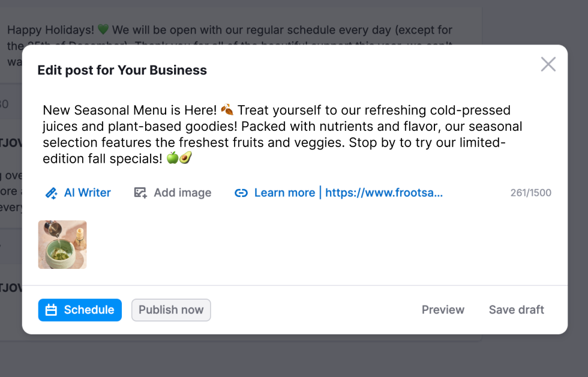Image resolution: width=588 pixels, height=377 pixels.
Task: Click the calendar icon on the Schedule button
Action: pos(51,310)
